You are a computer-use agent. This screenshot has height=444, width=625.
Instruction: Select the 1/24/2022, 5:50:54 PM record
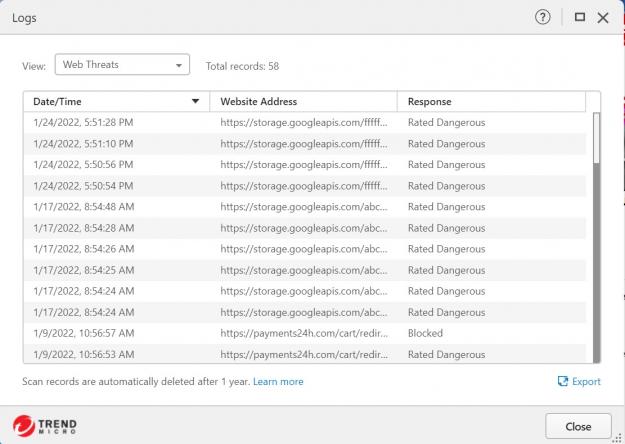305,186
